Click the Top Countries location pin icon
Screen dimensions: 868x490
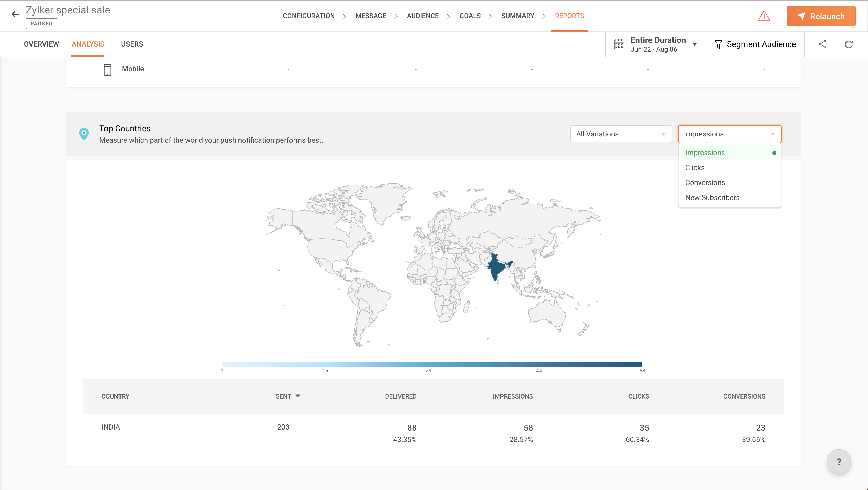click(84, 134)
